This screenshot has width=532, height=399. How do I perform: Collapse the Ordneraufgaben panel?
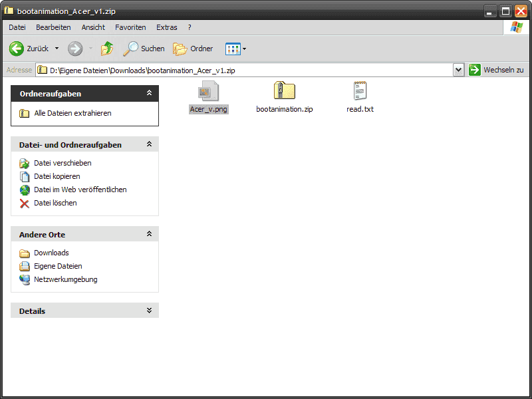(x=149, y=93)
